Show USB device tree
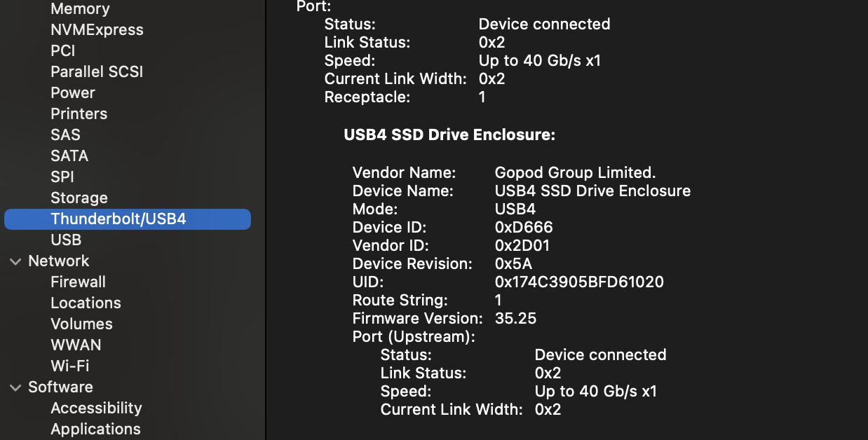868x440 pixels. (66, 240)
